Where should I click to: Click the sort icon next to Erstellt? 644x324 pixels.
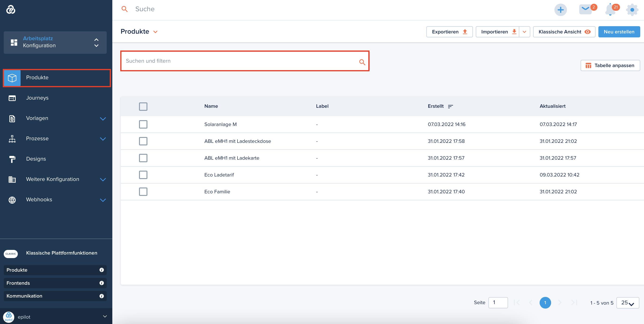tap(450, 106)
